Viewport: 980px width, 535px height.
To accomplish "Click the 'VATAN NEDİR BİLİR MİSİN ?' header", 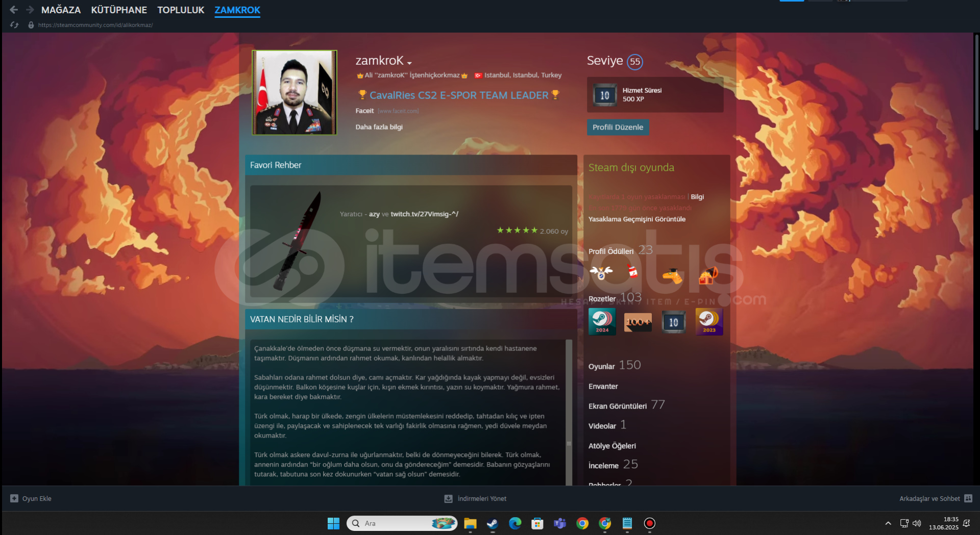I will coord(302,319).
